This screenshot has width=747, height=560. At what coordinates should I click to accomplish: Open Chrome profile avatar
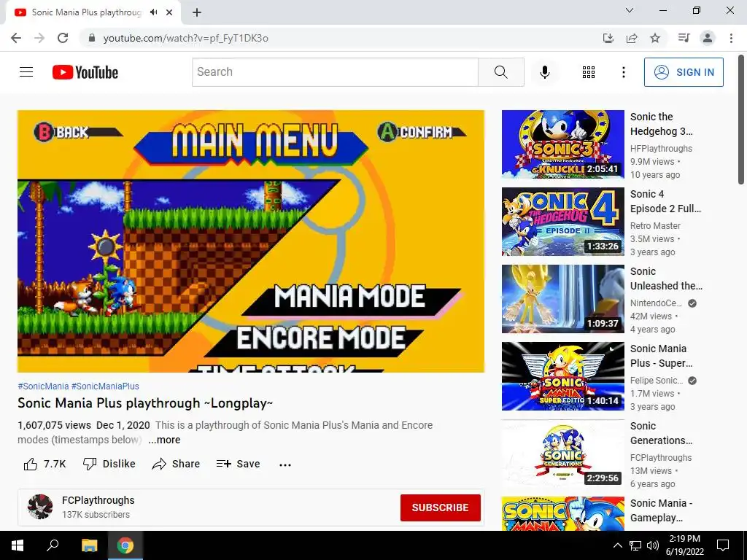(x=708, y=38)
